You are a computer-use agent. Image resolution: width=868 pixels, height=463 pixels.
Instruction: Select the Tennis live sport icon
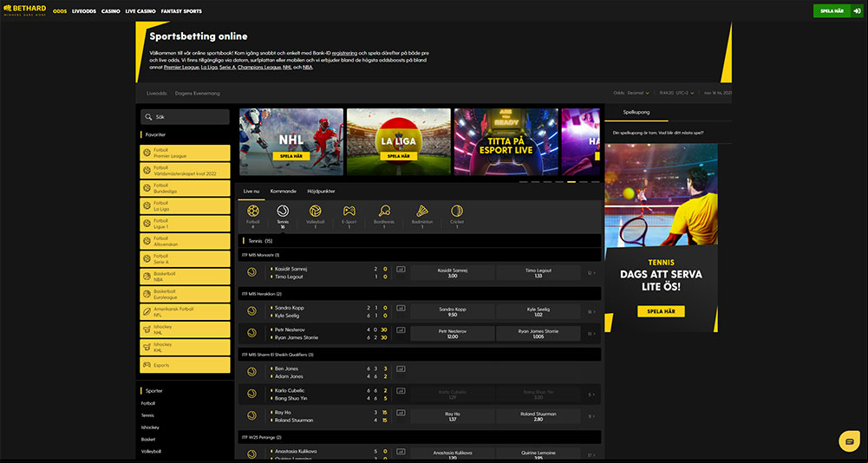point(283,211)
